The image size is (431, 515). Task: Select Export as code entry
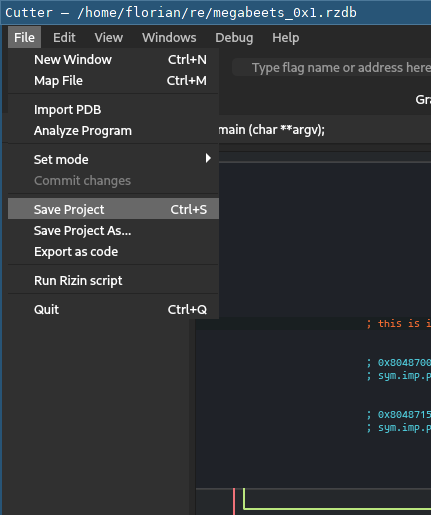click(x=113, y=252)
